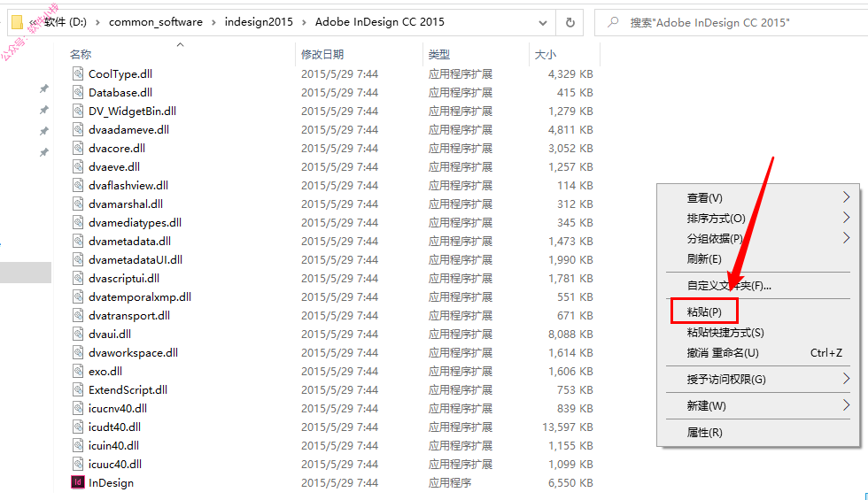Click the dvatransport.dll file icon

pos(78,315)
